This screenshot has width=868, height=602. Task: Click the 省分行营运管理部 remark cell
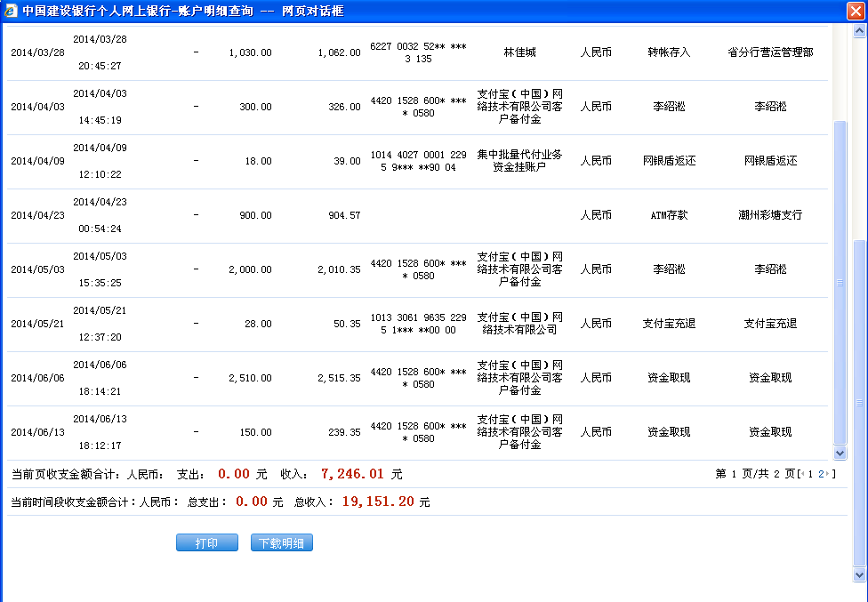pos(770,52)
